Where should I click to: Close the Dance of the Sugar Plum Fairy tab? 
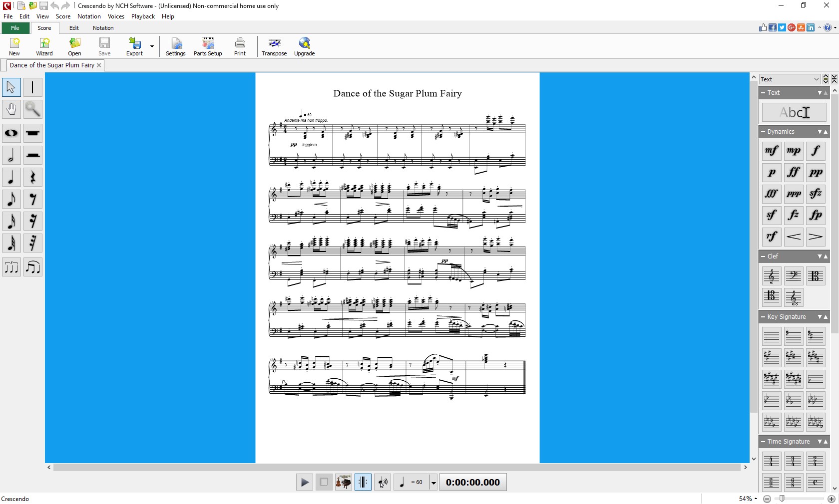click(x=99, y=65)
